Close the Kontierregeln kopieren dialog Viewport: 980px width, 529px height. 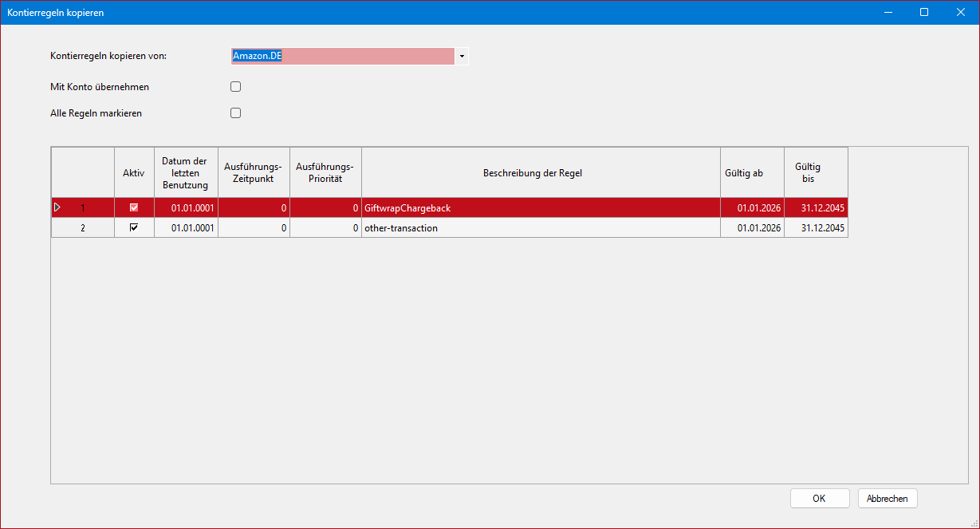click(961, 12)
